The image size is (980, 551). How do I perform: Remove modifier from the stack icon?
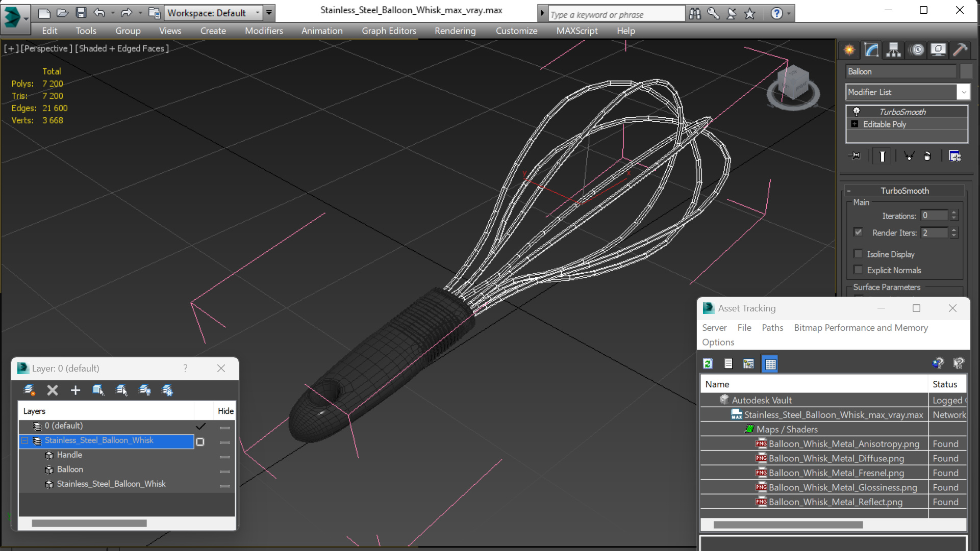click(x=927, y=156)
